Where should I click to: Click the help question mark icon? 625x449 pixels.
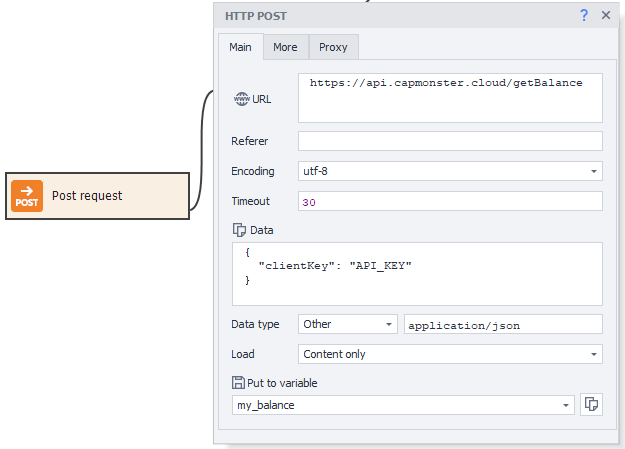[584, 15]
